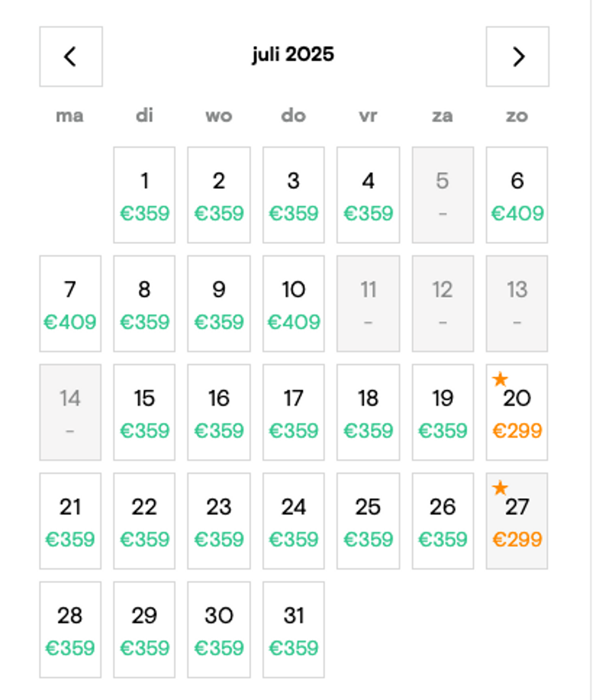Viewport: 593px width, 700px height.
Task: Choose July 1 priced at €359
Action: click(144, 195)
